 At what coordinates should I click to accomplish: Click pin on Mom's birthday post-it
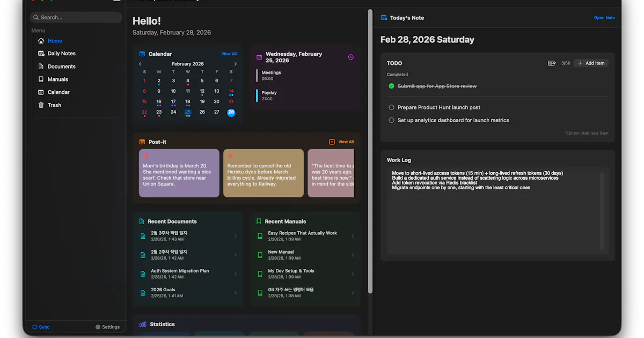point(145,157)
